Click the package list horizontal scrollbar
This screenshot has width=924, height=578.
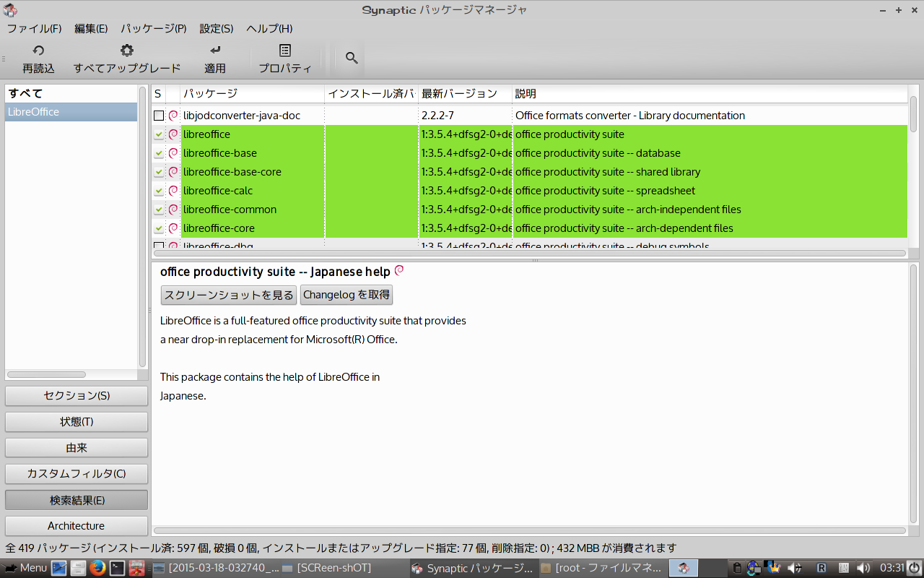[x=529, y=254]
